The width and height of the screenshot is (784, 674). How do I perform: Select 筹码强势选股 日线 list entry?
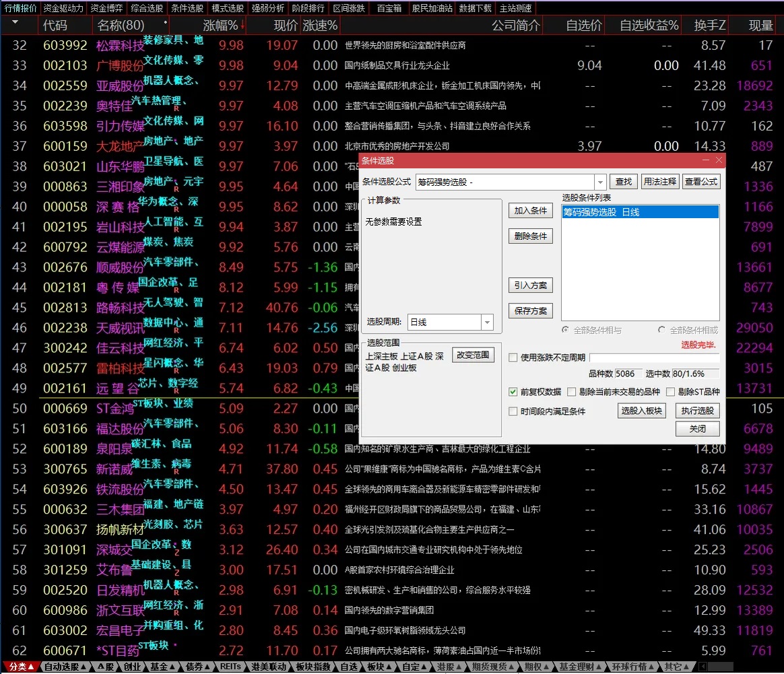[640, 212]
